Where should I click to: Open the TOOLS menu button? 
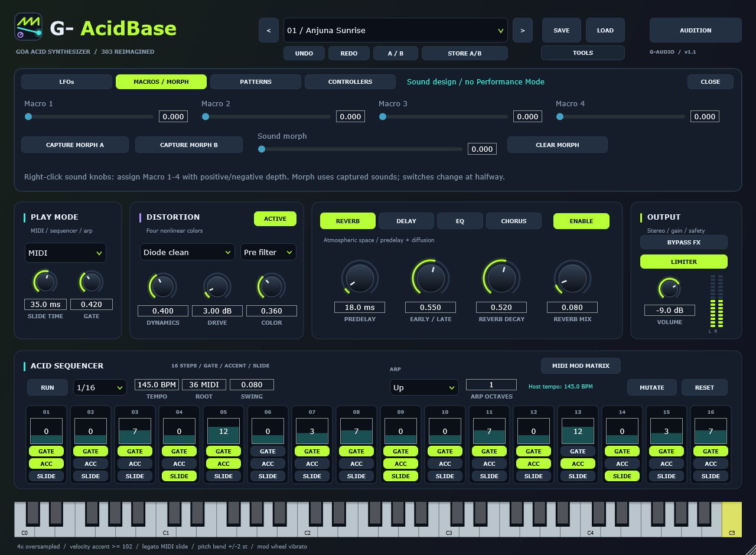[x=583, y=53]
